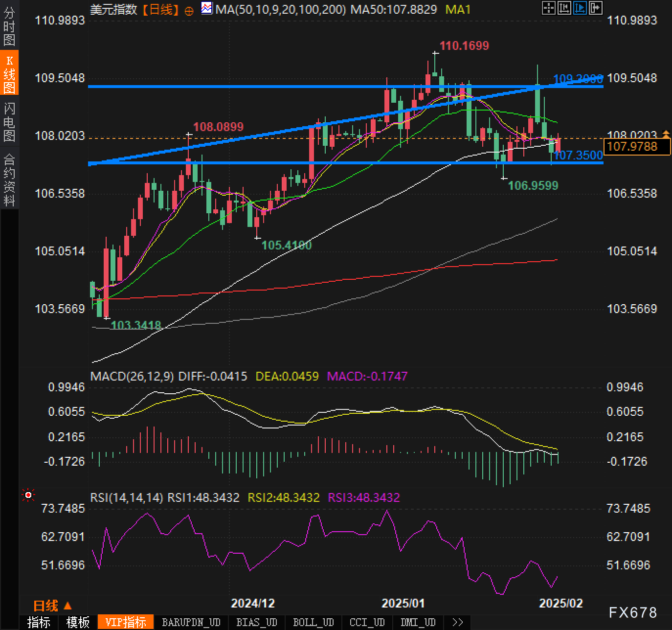Open the 日线 period dropdown at bottom left
Image resolution: width=672 pixels, height=630 pixels.
(x=52, y=606)
